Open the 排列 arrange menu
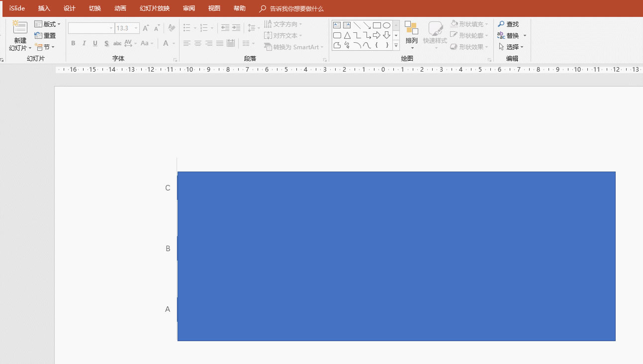643x364 pixels. tap(411, 35)
